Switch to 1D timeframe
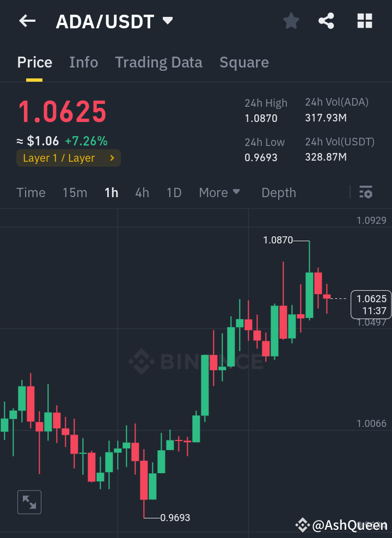This screenshot has width=392, height=538. coord(174,192)
